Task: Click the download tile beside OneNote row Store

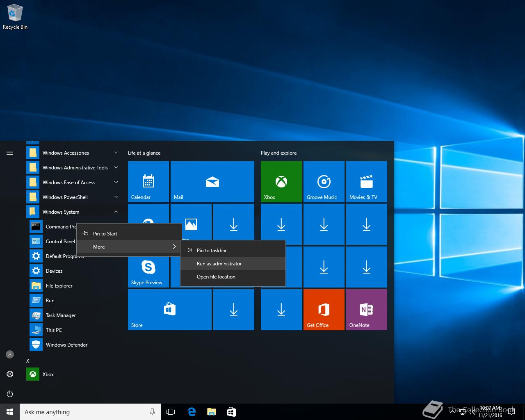Action: pos(234,310)
